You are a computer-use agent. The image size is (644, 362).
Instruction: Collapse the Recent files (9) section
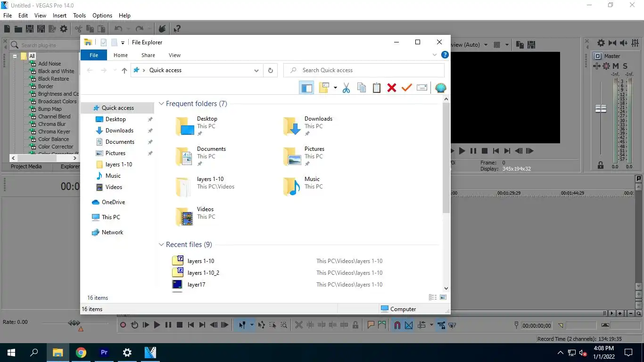[x=161, y=245]
